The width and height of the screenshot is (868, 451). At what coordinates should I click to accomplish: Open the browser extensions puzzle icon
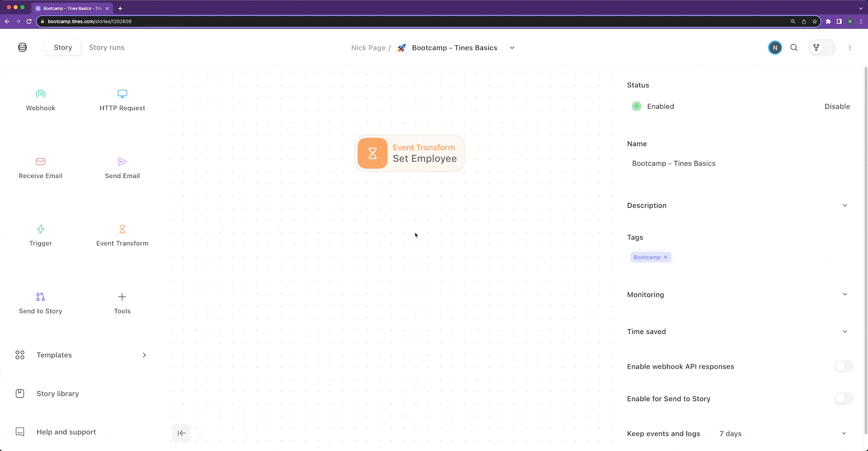pyautogui.click(x=829, y=21)
